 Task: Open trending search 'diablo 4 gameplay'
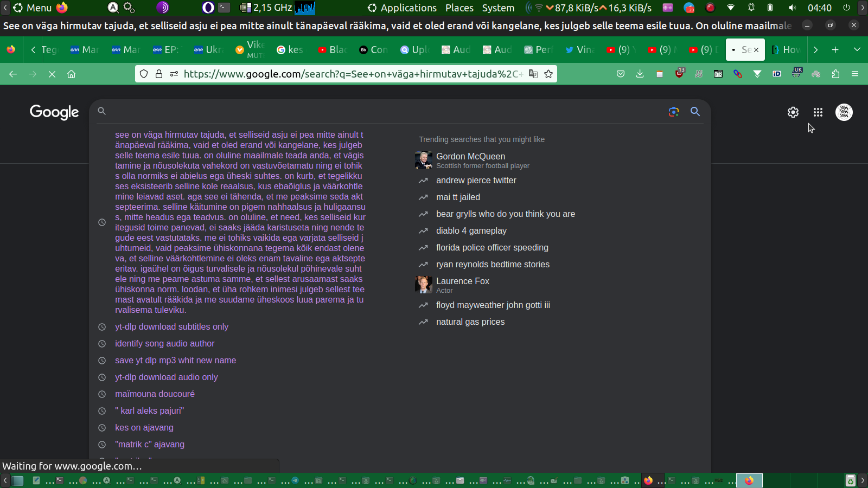471,231
